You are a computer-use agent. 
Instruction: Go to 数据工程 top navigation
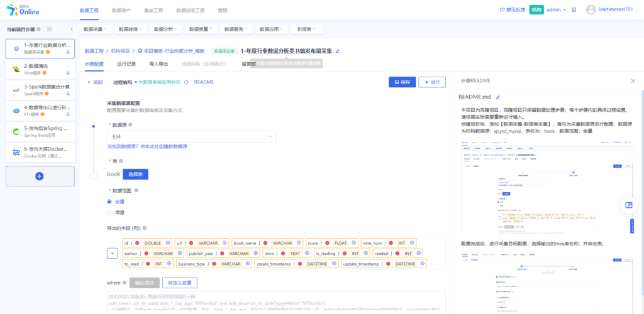coord(89,10)
